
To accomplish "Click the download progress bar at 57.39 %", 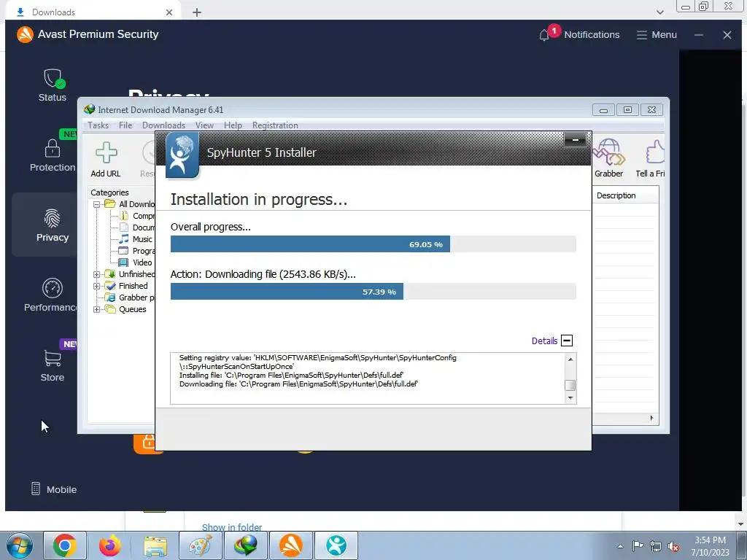I will pos(373,292).
